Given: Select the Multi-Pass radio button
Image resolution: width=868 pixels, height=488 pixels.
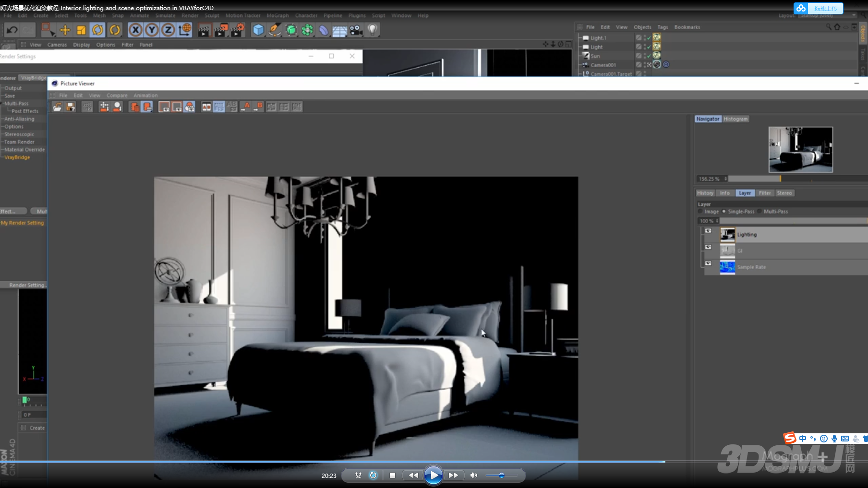Looking at the screenshot, I should click(759, 212).
